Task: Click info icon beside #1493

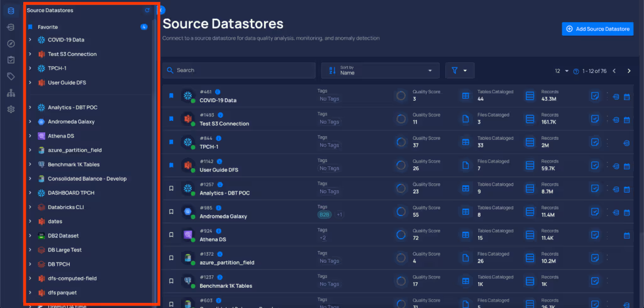Action: [x=221, y=115]
